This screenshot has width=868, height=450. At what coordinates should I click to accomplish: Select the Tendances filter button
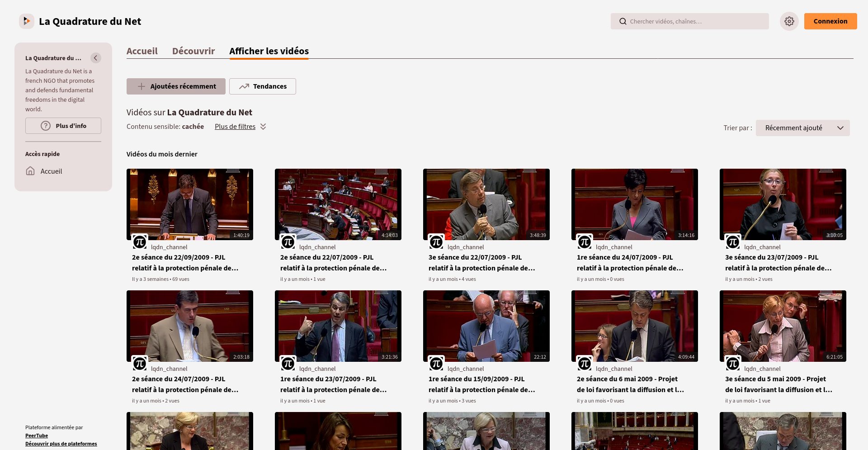(263, 86)
